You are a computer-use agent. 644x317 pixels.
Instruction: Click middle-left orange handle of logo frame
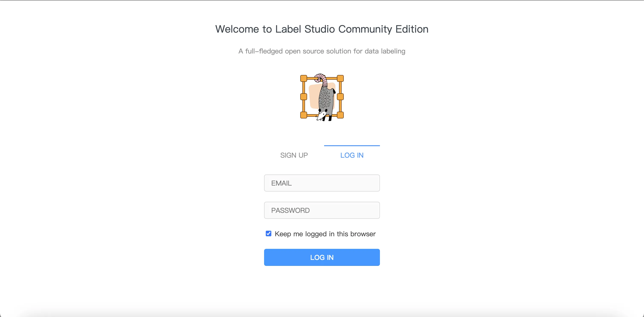click(303, 97)
